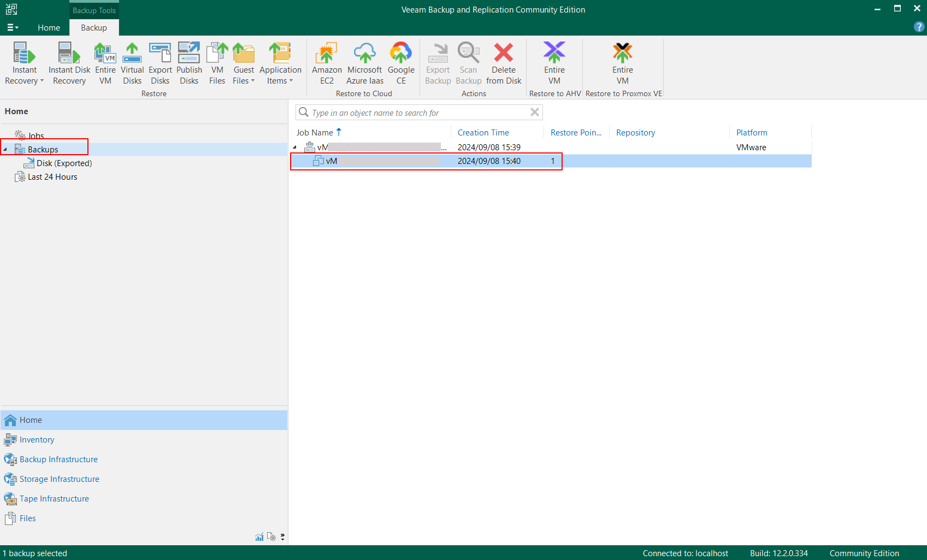Click the Application Items icon
This screenshot has height=560, width=927.
point(280,53)
